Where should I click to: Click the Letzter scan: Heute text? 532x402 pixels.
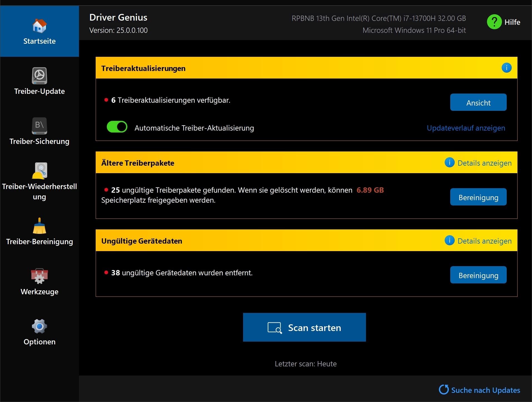[x=306, y=364]
